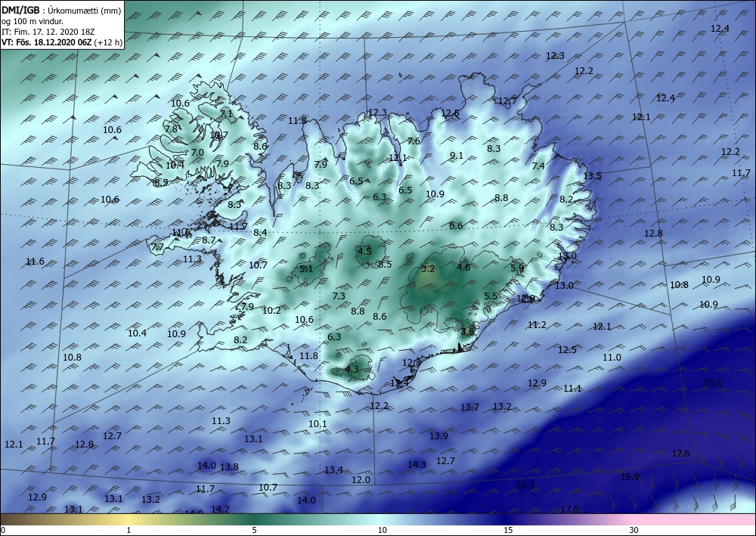Screen dimensions: 756x536
Task: Click the 12.5 value on the map
Action: (567, 350)
